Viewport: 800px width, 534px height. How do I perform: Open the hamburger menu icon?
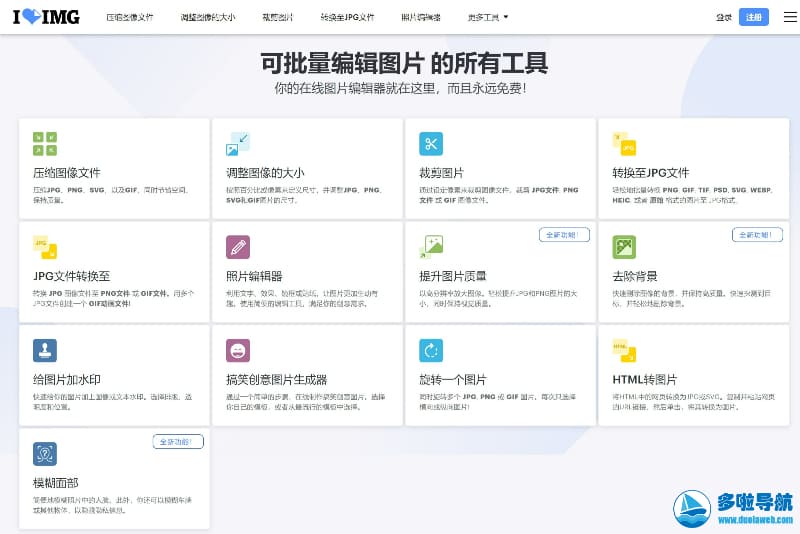coord(790,17)
